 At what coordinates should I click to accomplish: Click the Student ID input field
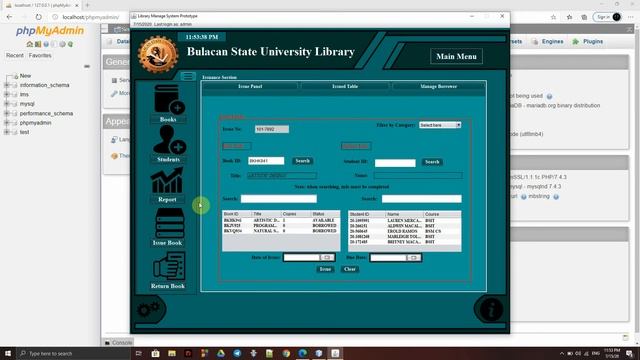point(395,163)
